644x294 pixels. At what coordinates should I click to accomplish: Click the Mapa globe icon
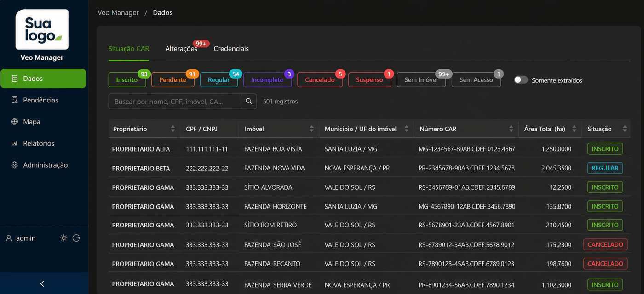point(14,122)
